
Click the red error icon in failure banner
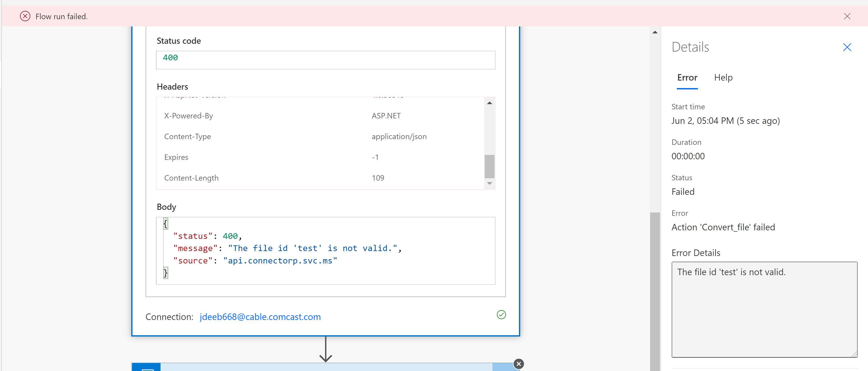pos(25,16)
